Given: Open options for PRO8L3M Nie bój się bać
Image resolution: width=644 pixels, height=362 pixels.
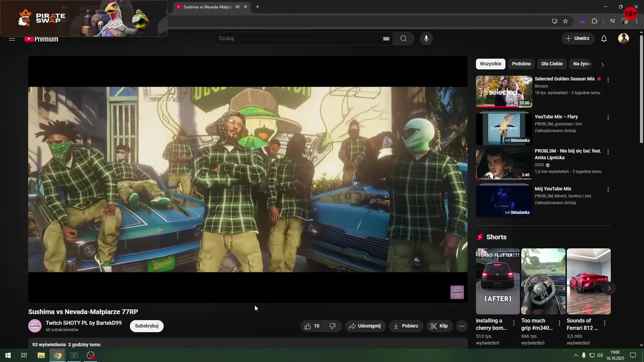Looking at the screenshot, I should coord(608,152).
